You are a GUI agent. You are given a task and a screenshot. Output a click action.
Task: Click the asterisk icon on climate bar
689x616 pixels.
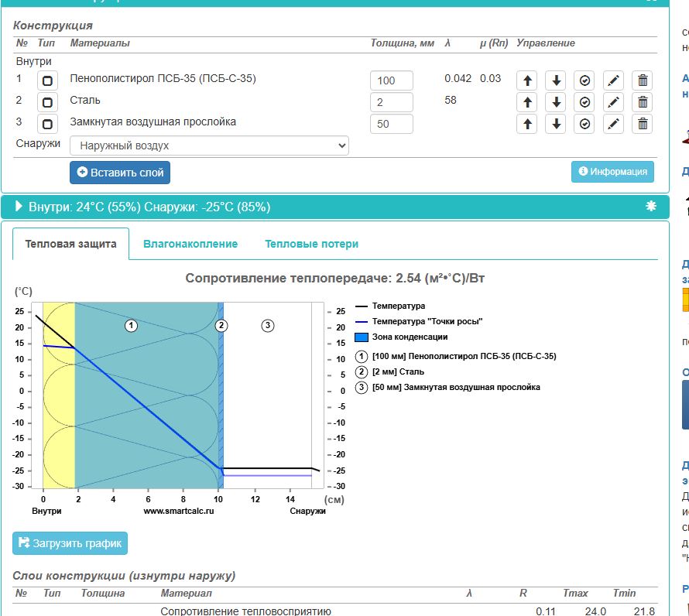[650, 207]
